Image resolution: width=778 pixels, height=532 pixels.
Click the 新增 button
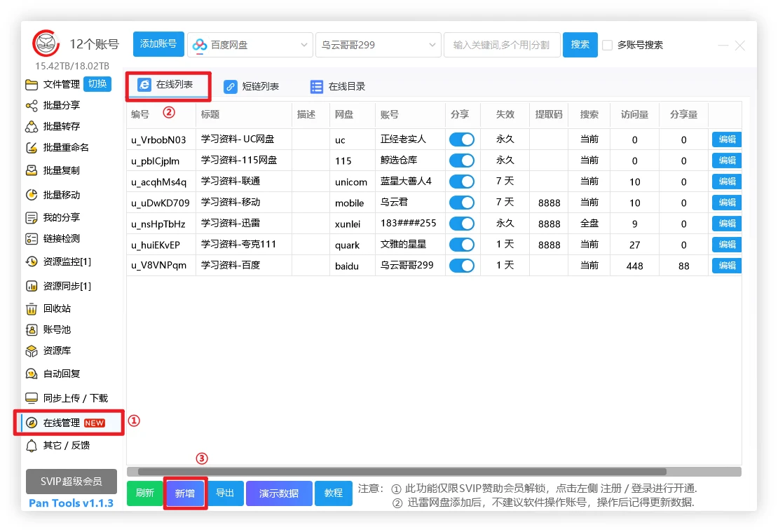(185, 493)
